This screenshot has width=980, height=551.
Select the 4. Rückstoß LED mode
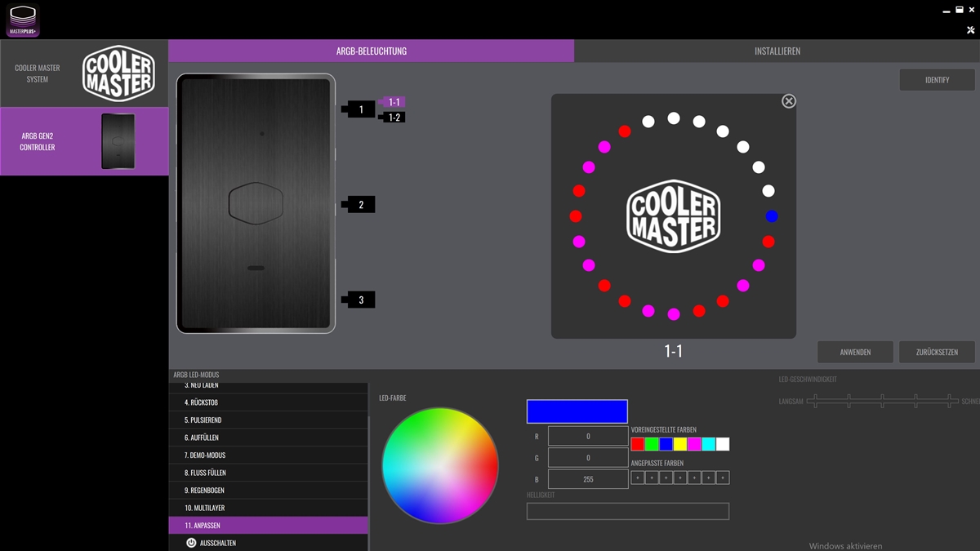(269, 402)
